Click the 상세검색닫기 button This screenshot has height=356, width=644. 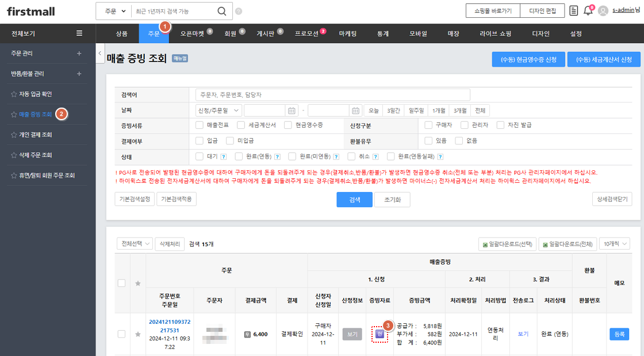[x=612, y=199]
